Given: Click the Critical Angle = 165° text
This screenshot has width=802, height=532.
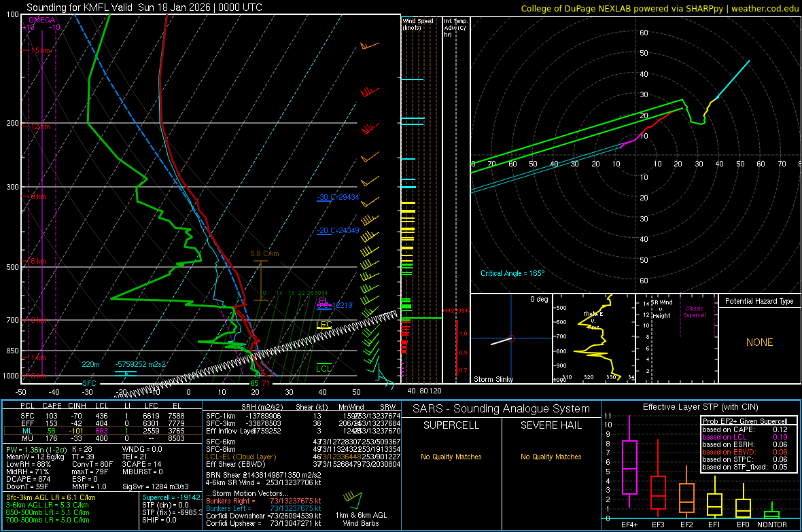Looking at the screenshot, I should tap(512, 273).
